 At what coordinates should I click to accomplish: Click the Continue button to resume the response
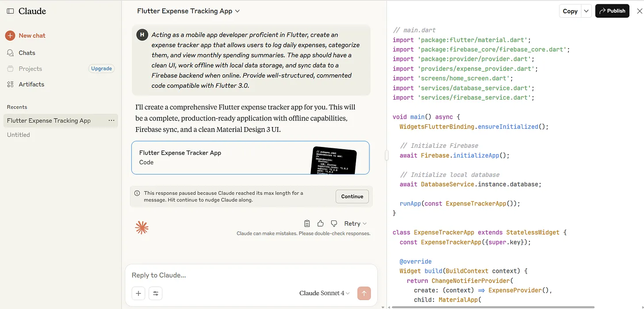tap(352, 196)
